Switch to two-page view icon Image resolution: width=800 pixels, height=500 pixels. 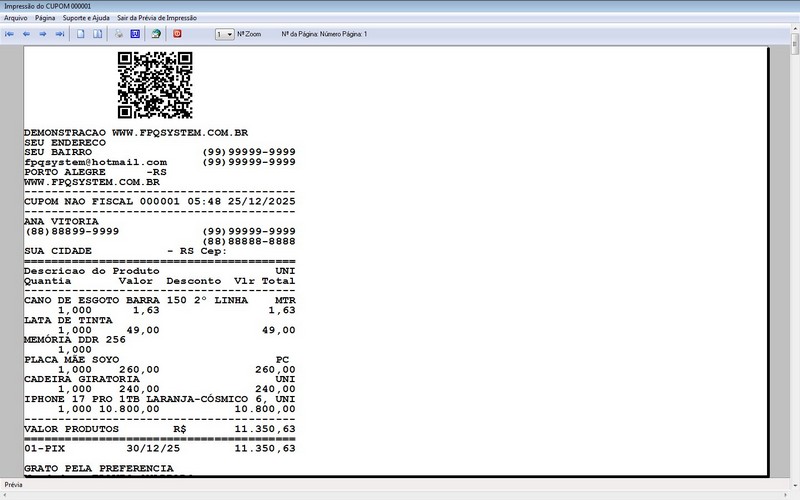click(97, 34)
